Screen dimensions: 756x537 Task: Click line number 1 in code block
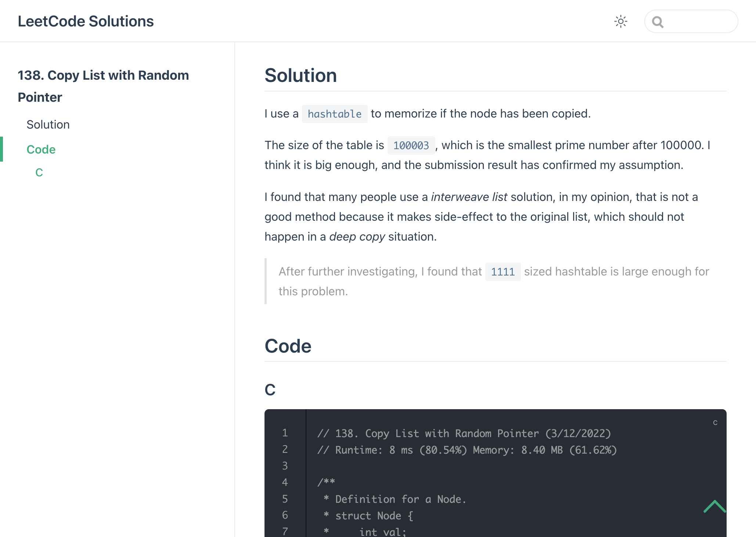pyautogui.click(x=285, y=433)
